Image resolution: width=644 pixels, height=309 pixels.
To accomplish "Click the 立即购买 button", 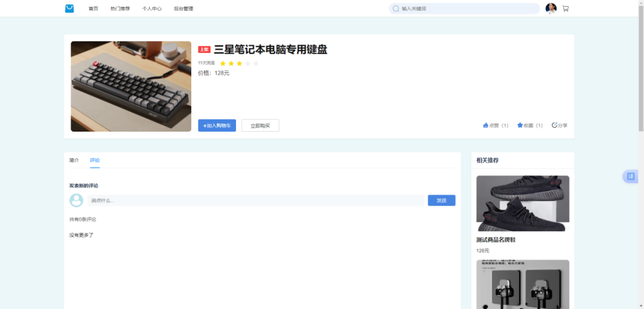I will 260,126.
